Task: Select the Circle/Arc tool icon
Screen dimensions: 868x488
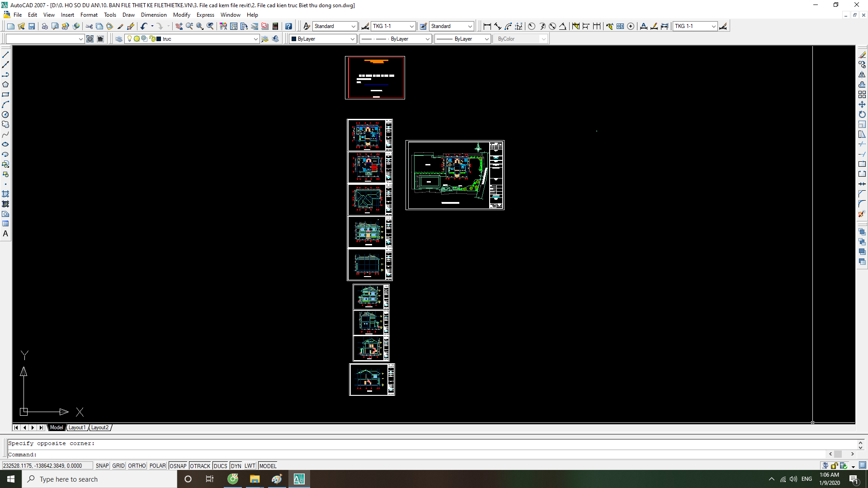Action: [5, 114]
